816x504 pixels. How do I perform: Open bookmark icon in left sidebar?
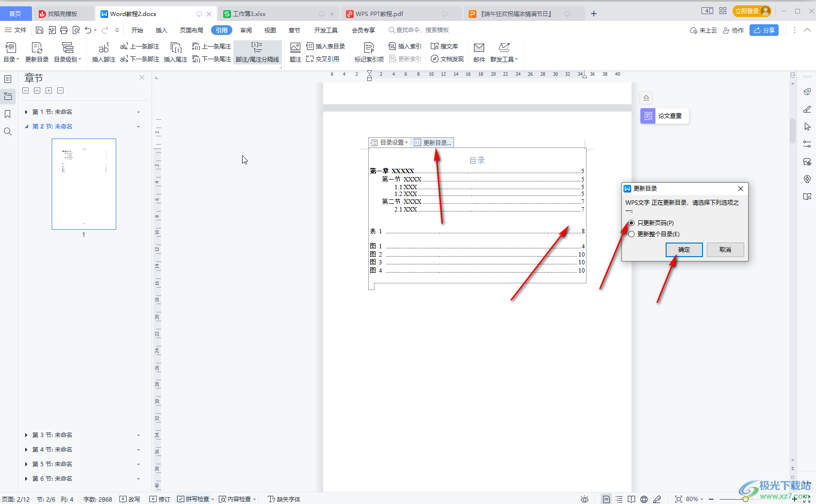point(8,114)
